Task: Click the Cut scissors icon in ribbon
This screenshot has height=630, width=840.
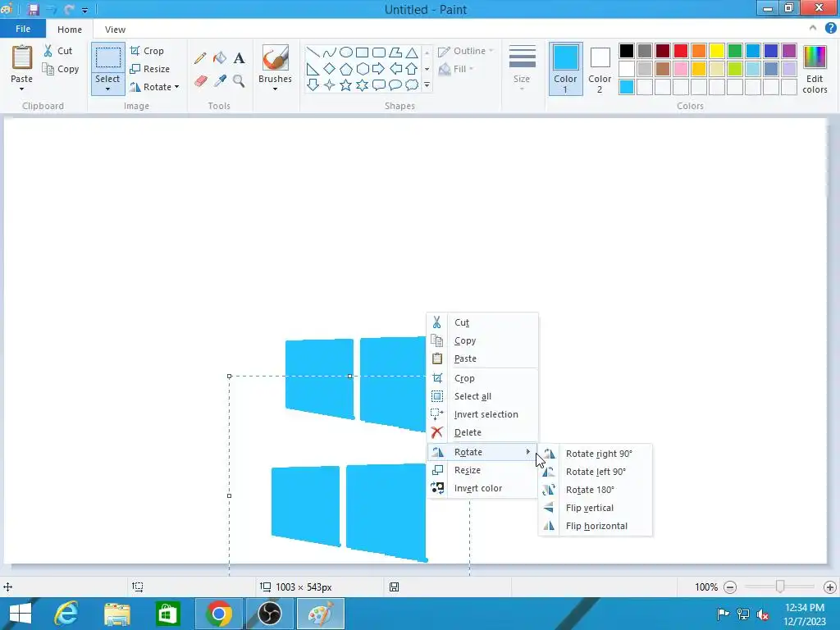Action: [48, 51]
